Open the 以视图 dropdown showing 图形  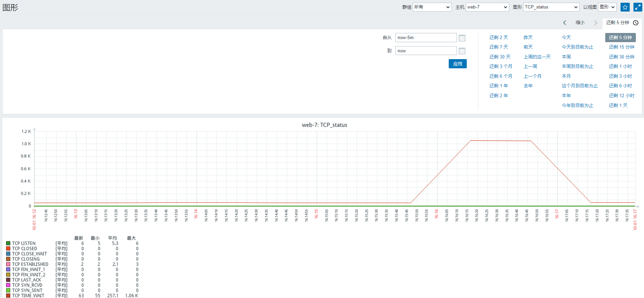607,7
